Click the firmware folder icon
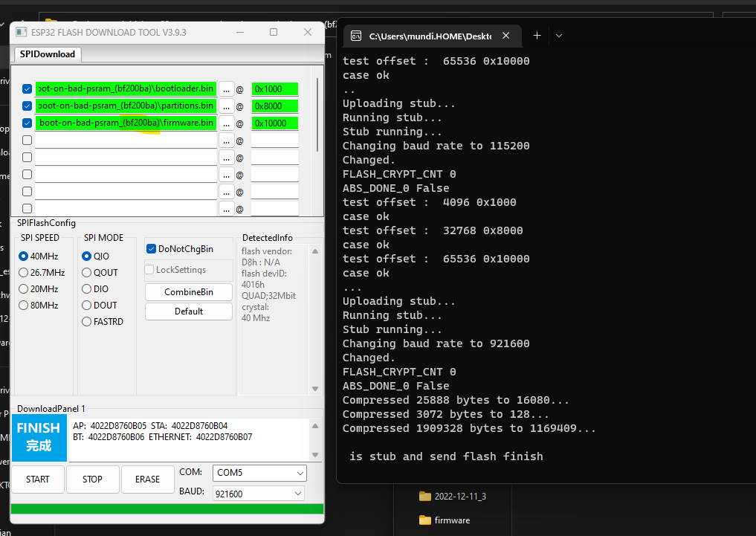This screenshot has width=756, height=536. 424,520
